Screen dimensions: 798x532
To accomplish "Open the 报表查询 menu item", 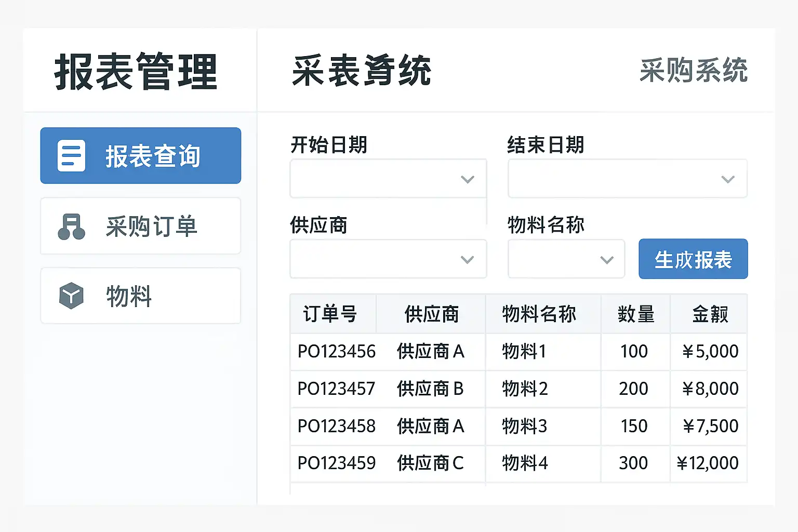I will tap(141, 156).
